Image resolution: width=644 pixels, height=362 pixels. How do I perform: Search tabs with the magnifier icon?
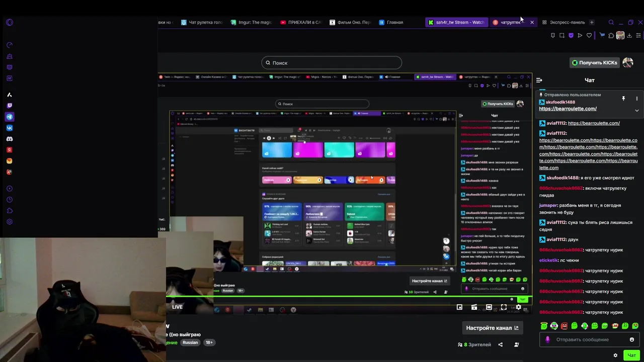611,22
